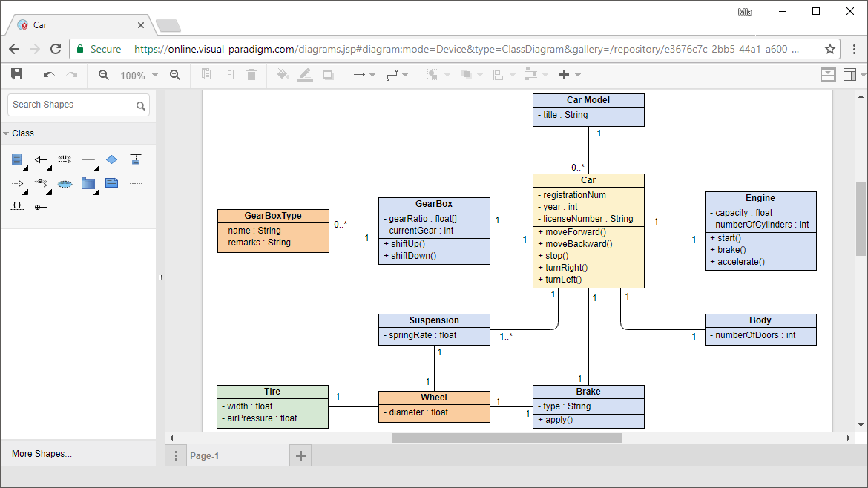This screenshot has width=868, height=488.
Task: Click the search magnifier in Search Shapes
Action: click(x=141, y=105)
